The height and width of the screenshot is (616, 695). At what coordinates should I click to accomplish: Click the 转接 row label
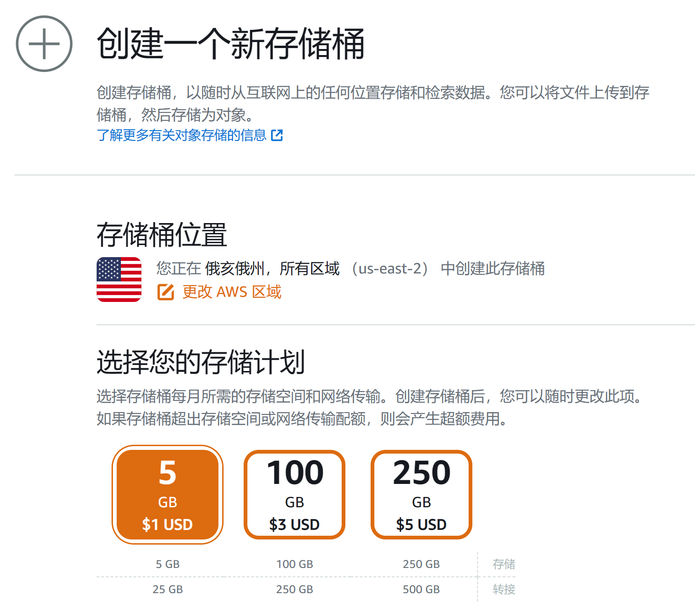point(504,589)
